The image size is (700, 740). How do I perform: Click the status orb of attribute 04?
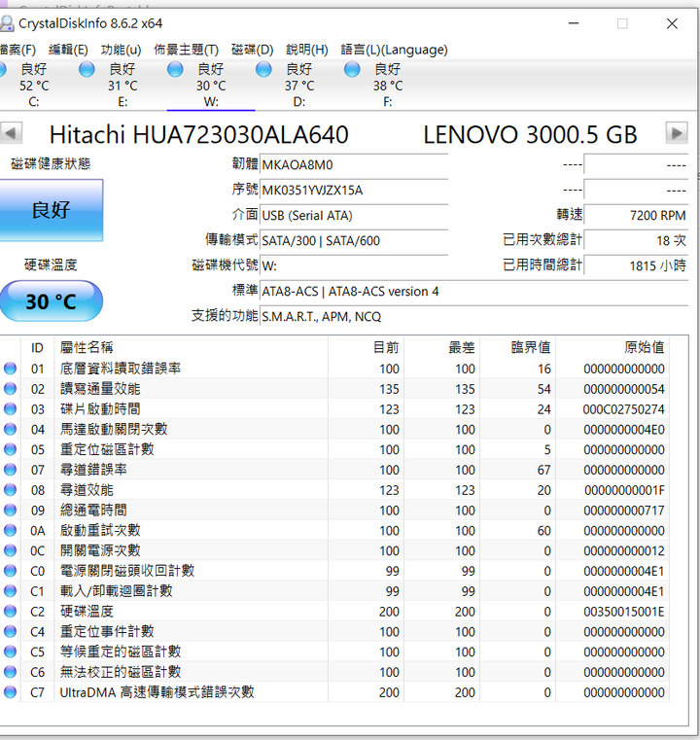pos(10,430)
